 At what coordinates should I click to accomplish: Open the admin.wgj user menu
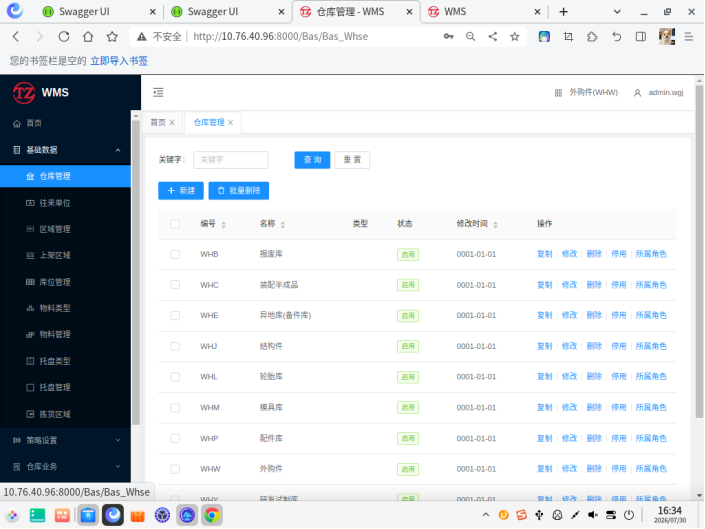tap(659, 93)
